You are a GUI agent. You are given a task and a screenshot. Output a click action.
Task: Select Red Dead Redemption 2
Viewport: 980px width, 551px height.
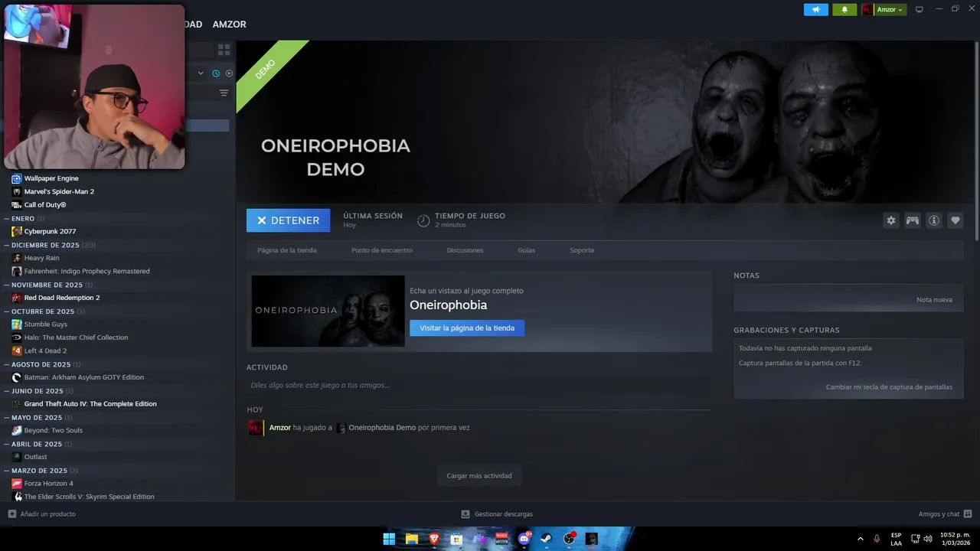(x=62, y=298)
